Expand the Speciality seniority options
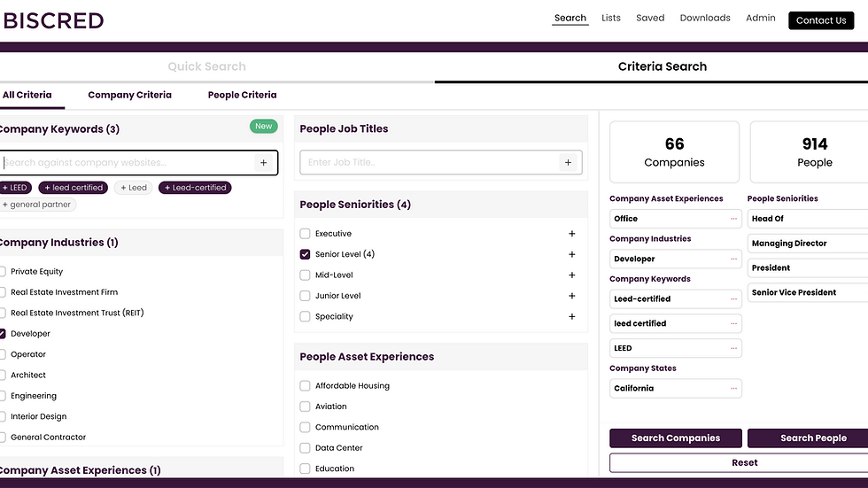 pos(572,316)
